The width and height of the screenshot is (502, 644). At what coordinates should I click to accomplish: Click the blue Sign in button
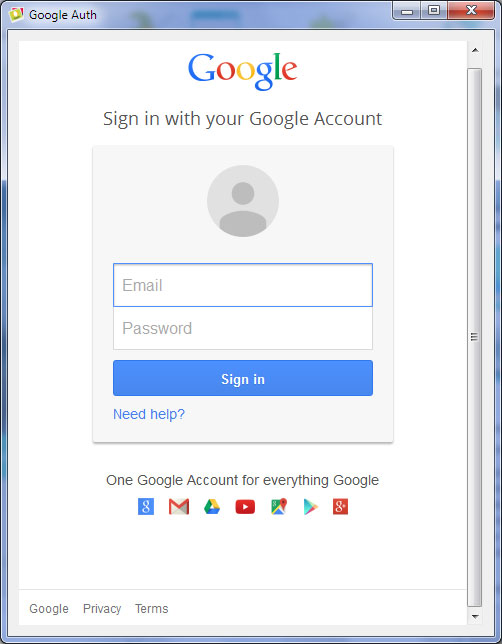pyautogui.click(x=243, y=378)
